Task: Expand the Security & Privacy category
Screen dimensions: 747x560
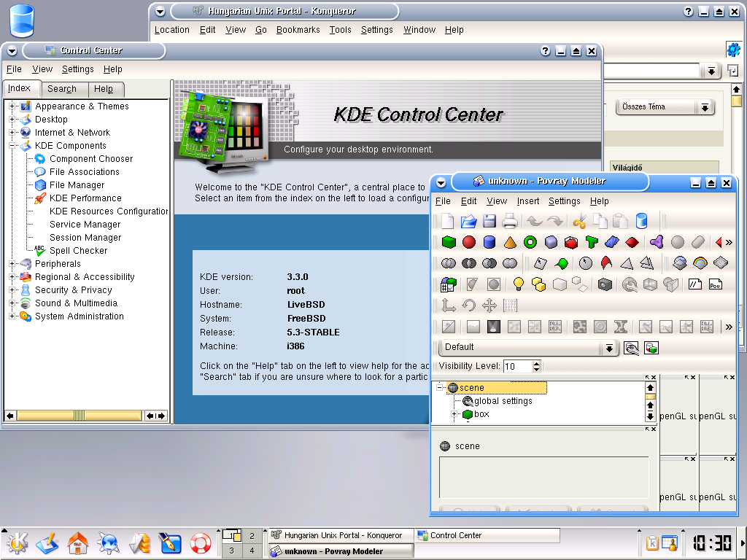Action: tap(12, 290)
